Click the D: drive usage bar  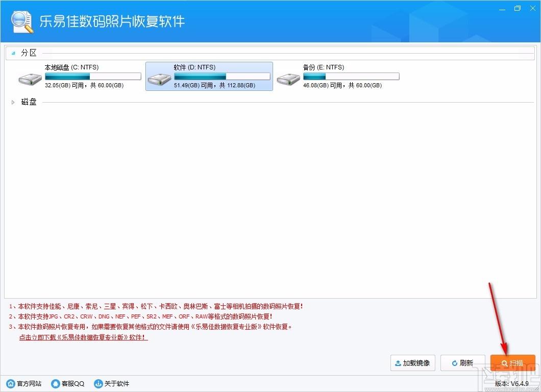coord(222,76)
